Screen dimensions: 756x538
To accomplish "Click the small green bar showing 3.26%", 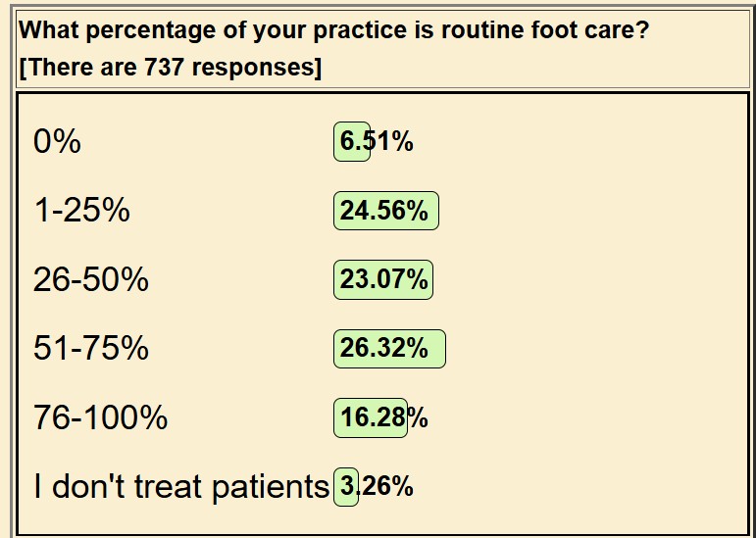I will click(345, 486).
